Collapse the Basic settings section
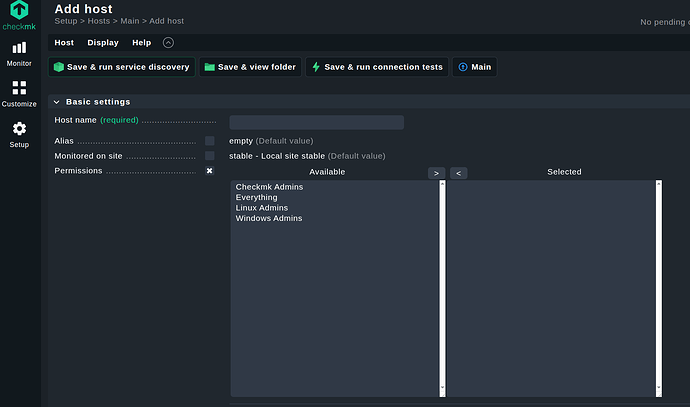This screenshot has height=407, width=690. tap(57, 102)
